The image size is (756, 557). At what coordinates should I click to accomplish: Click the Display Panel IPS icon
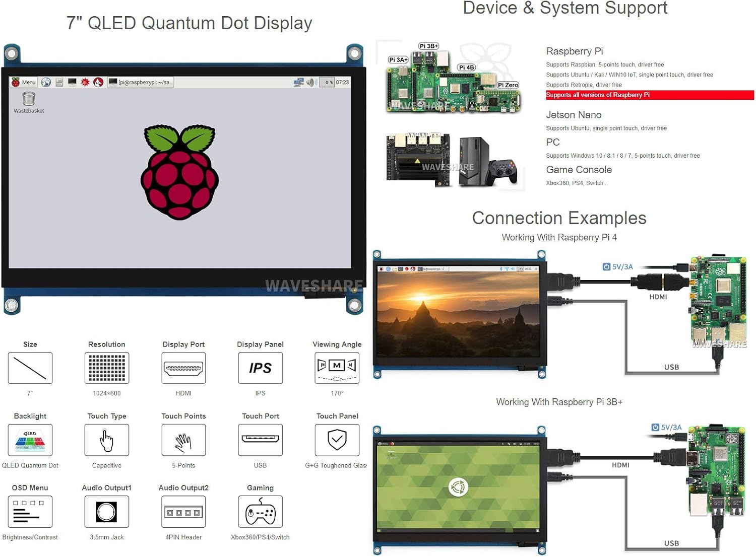260,368
